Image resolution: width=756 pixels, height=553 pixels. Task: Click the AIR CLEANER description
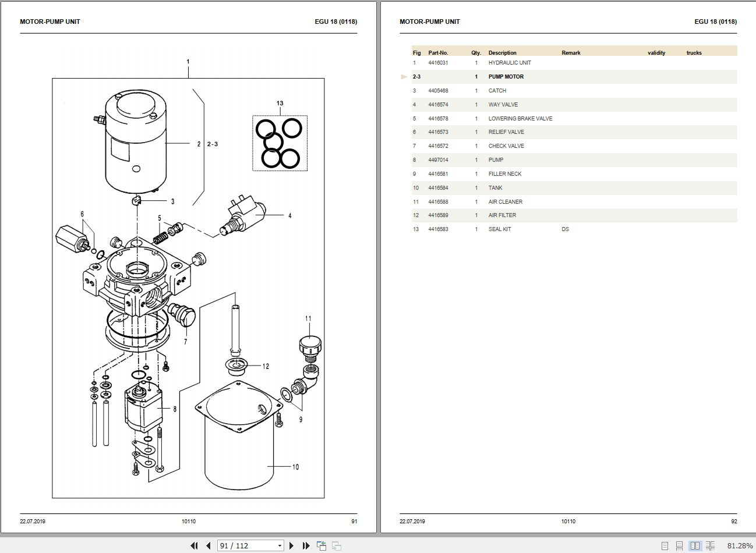(x=506, y=202)
